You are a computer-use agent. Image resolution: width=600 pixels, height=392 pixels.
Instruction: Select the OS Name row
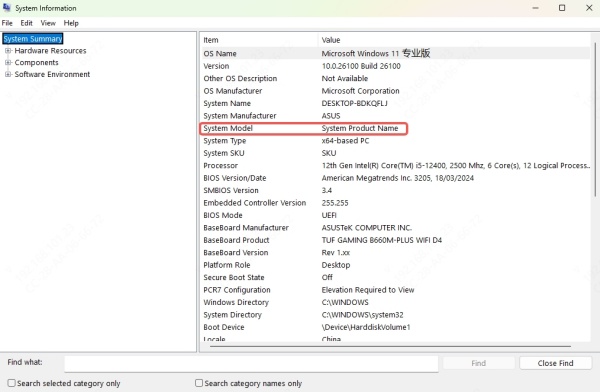click(x=396, y=53)
